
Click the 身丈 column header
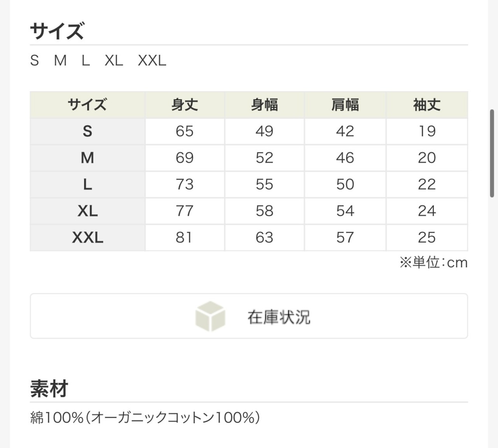click(185, 105)
